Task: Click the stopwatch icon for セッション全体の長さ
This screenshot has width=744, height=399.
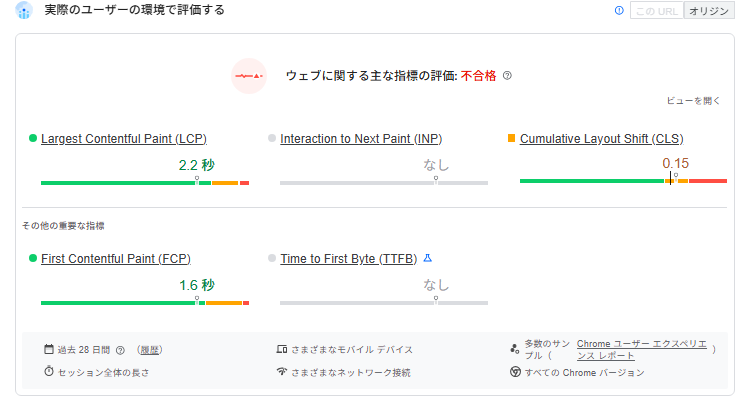Action: (49, 371)
